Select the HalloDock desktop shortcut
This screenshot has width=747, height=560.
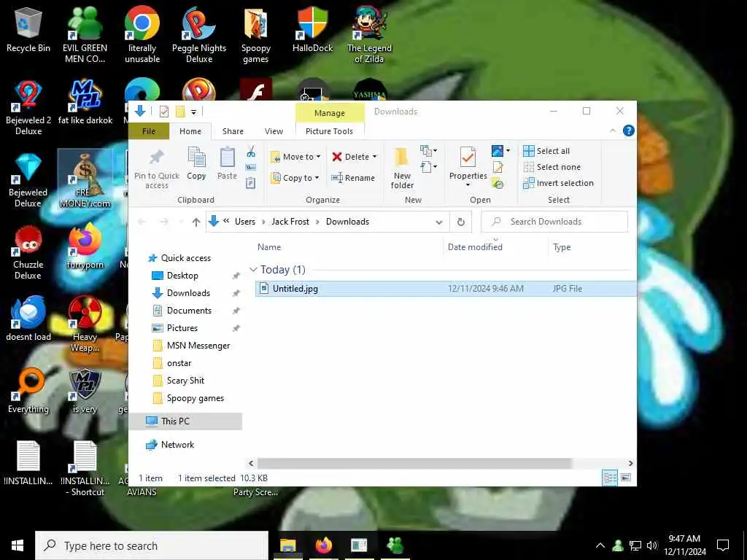tap(312, 29)
